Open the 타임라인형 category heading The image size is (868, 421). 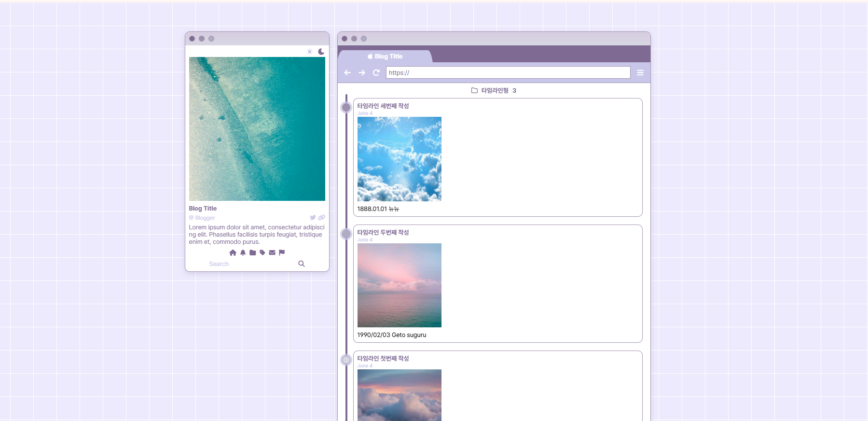495,90
